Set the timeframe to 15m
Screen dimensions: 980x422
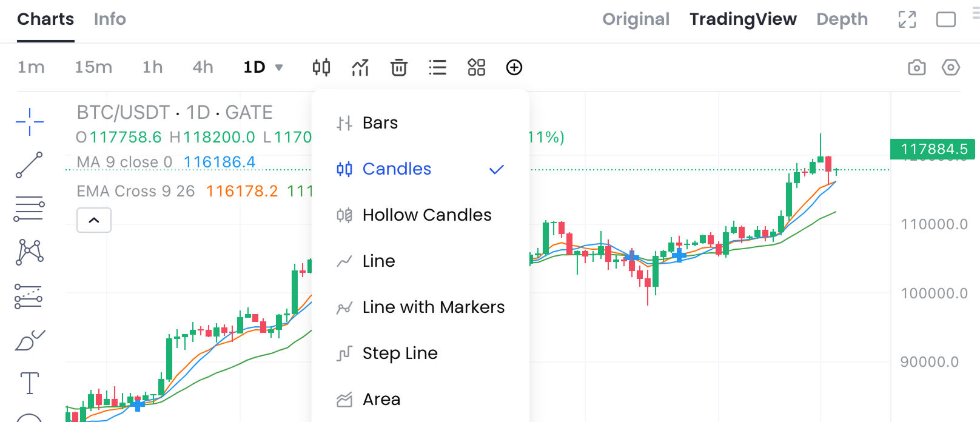click(x=93, y=67)
